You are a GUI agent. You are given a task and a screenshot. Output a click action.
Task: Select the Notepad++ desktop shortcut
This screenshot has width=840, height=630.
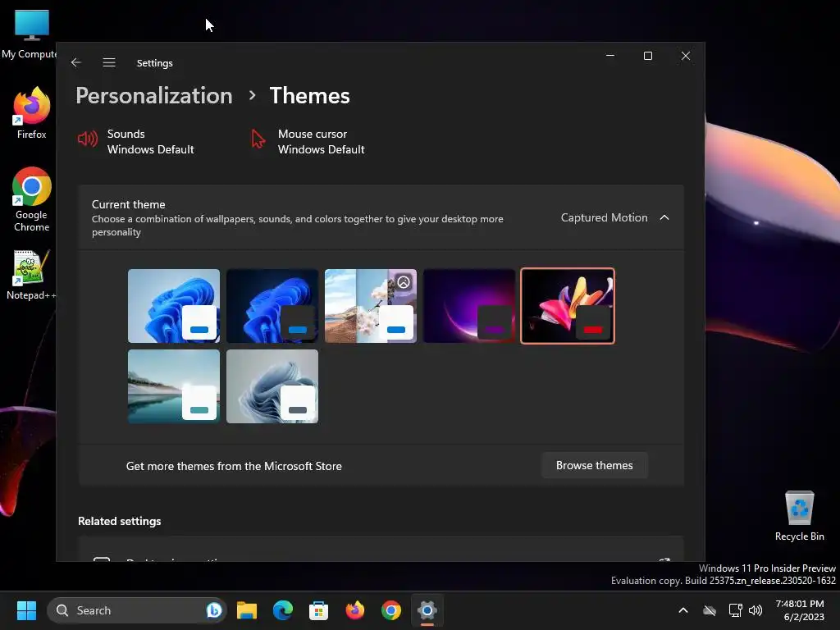click(32, 275)
